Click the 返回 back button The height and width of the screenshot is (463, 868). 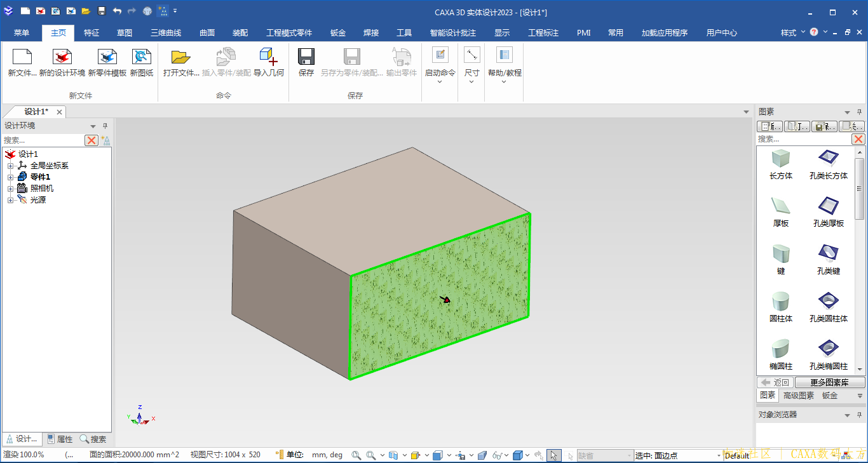tap(775, 382)
